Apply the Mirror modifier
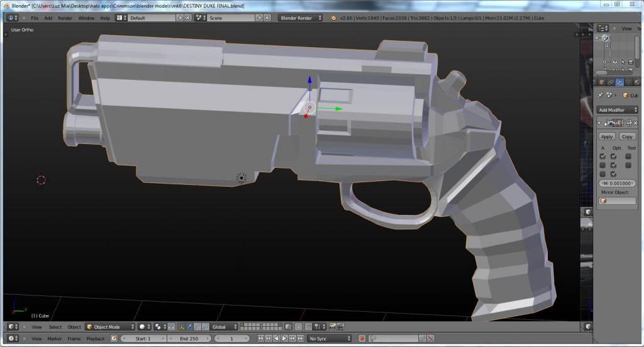 point(607,137)
